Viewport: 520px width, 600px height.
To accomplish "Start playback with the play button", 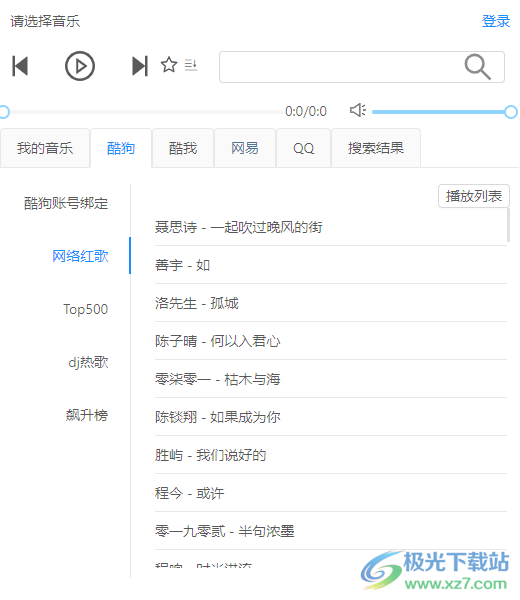I will (x=80, y=66).
